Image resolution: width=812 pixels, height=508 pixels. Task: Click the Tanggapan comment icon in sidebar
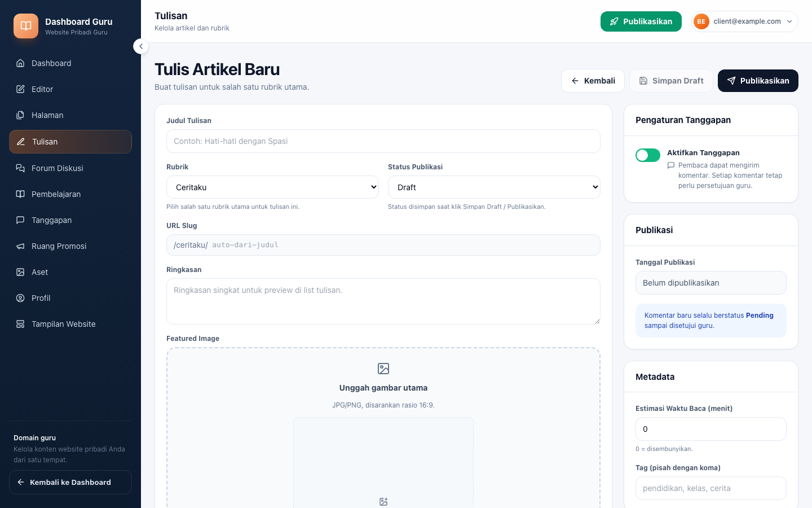[20, 220]
